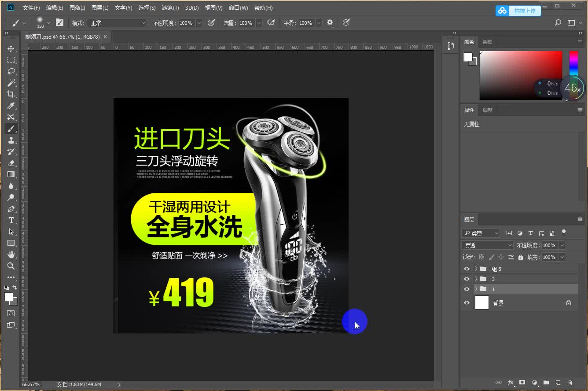Create a new layer icon
588x391 pixels.
[558, 383]
